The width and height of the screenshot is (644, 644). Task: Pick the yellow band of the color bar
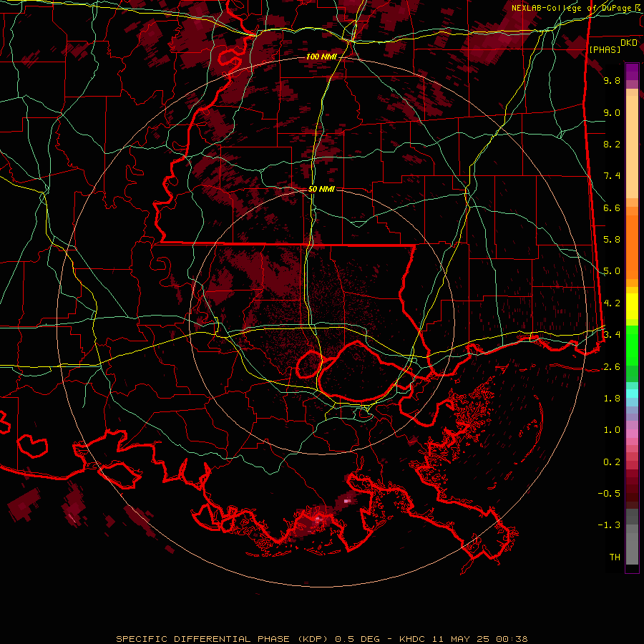632,306
